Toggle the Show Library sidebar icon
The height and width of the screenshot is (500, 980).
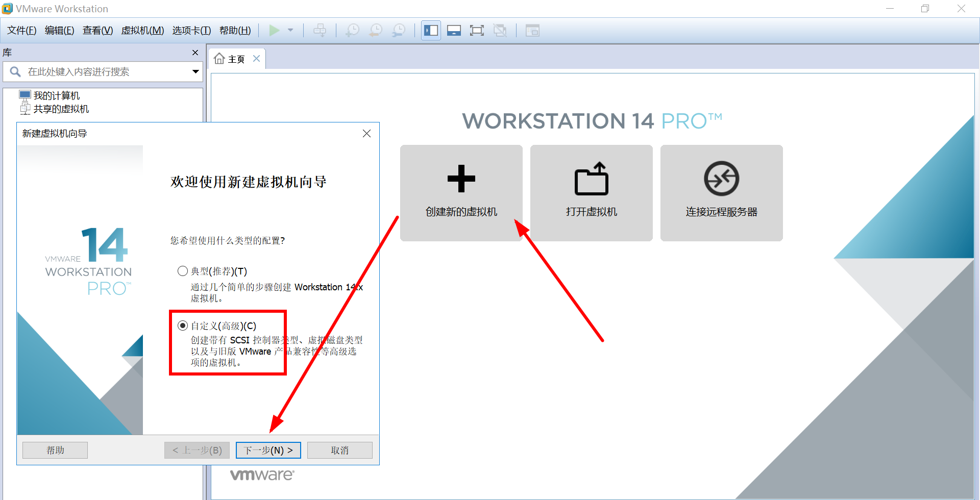click(431, 31)
